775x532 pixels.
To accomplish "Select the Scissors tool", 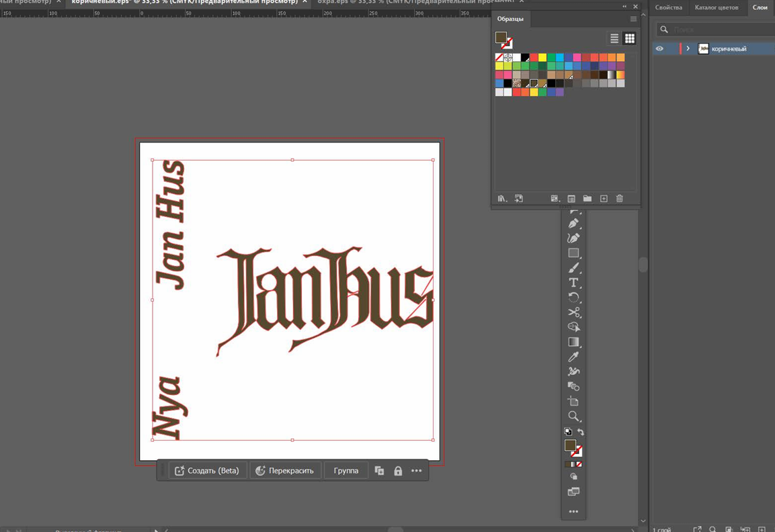I will (x=573, y=312).
